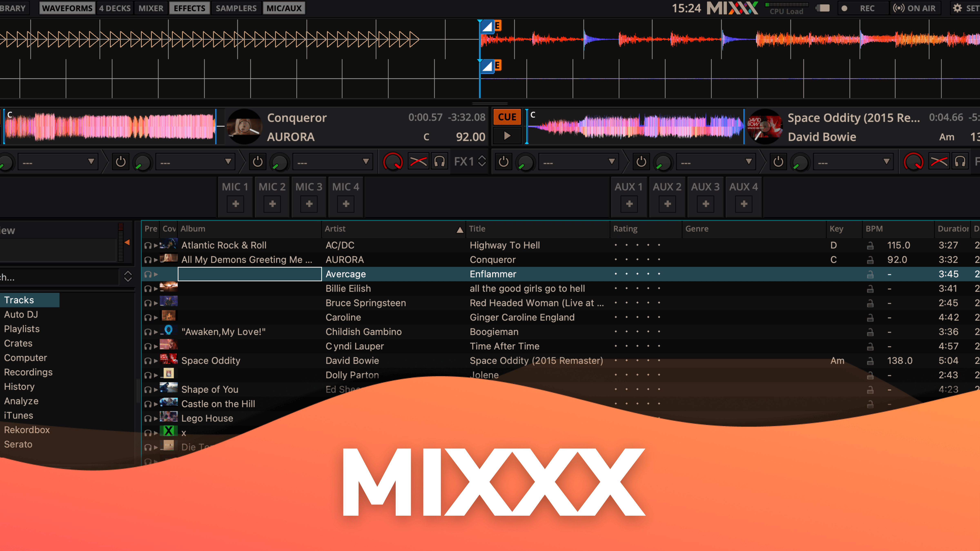
Task: Click the Space Oddity cover art thumbnail
Action: [x=765, y=127]
